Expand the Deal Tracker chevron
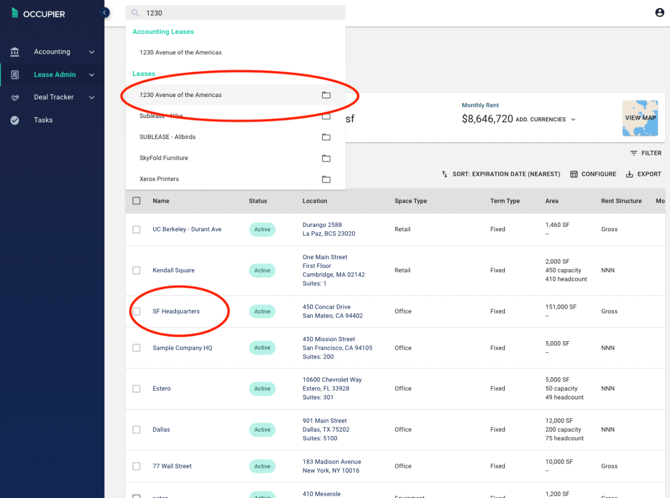The image size is (670, 498). click(x=91, y=98)
